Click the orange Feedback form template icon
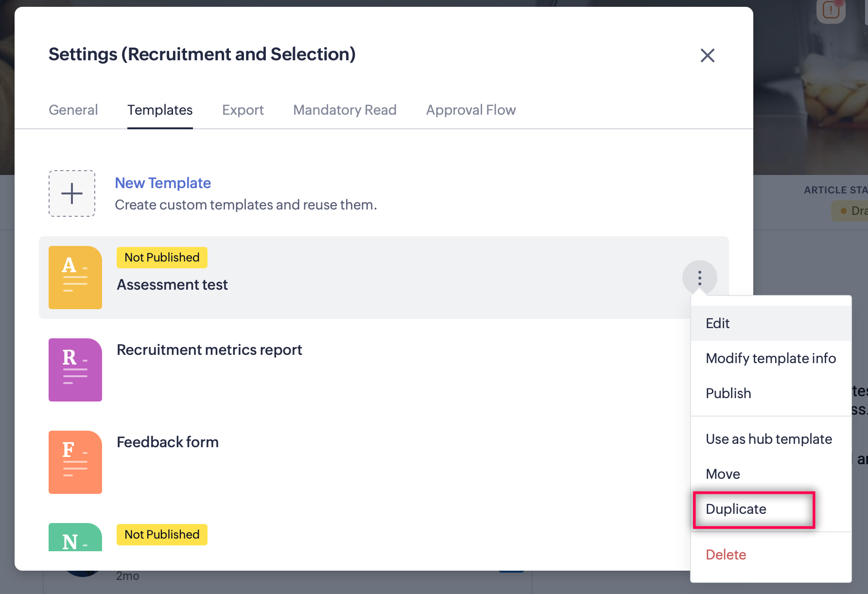Image resolution: width=868 pixels, height=594 pixels. point(75,462)
